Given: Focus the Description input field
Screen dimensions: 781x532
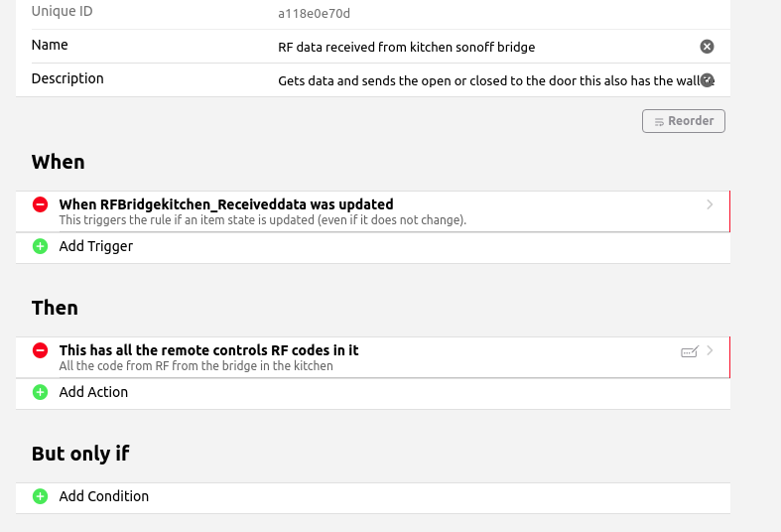Looking at the screenshot, I should point(484,80).
